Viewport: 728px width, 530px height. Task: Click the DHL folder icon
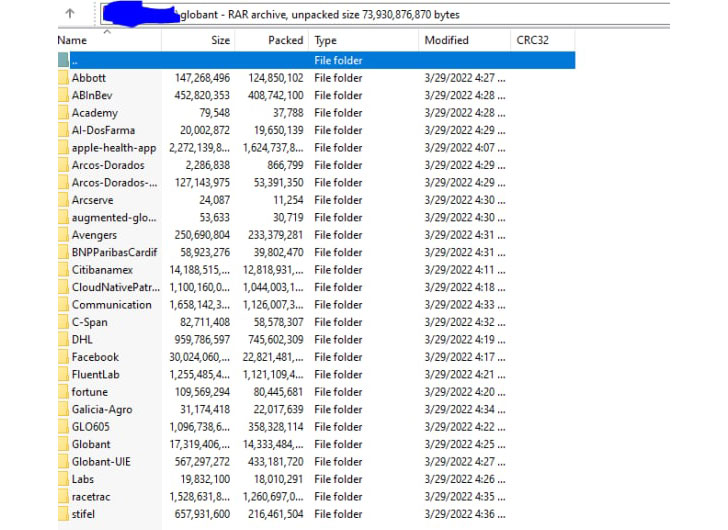pyautogui.click(x=63, y=340)
